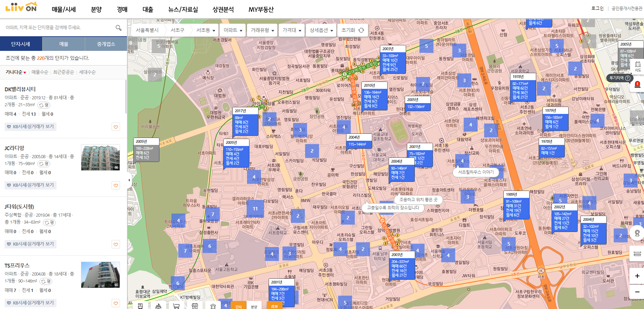Click the bank building amenities icon
The image size is (644, 309).
click(x=213, y=306)
